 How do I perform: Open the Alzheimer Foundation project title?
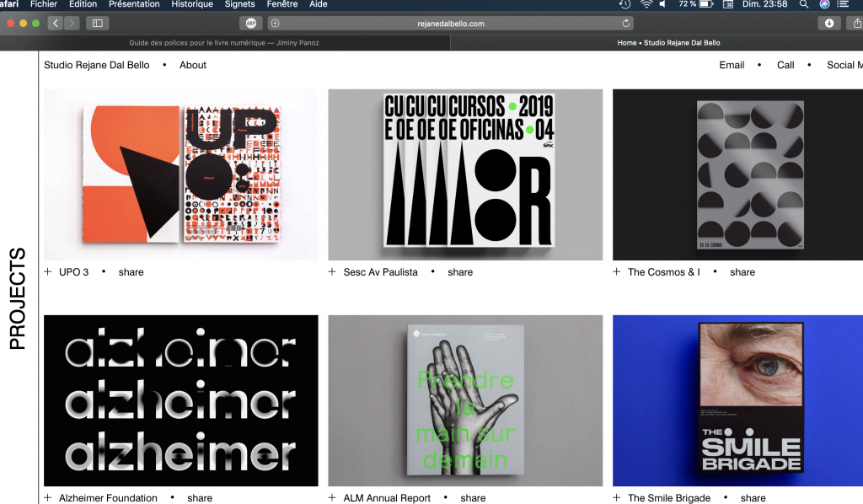pyautogui.click(x=108, y=498)
